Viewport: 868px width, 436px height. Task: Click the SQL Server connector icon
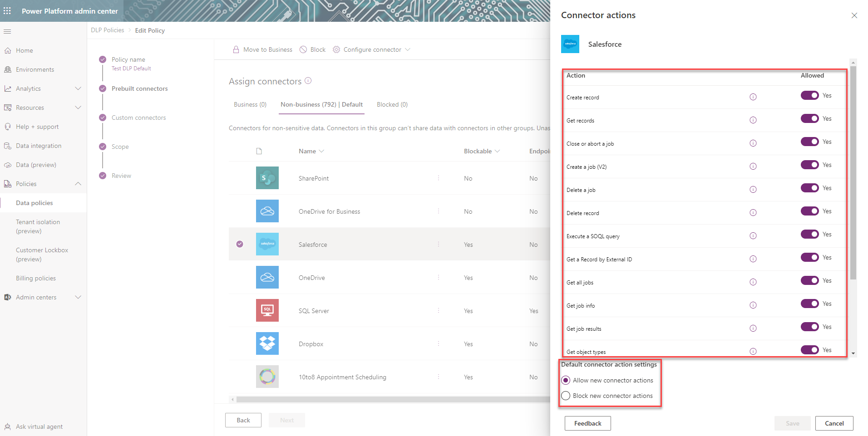click(267, 310)
